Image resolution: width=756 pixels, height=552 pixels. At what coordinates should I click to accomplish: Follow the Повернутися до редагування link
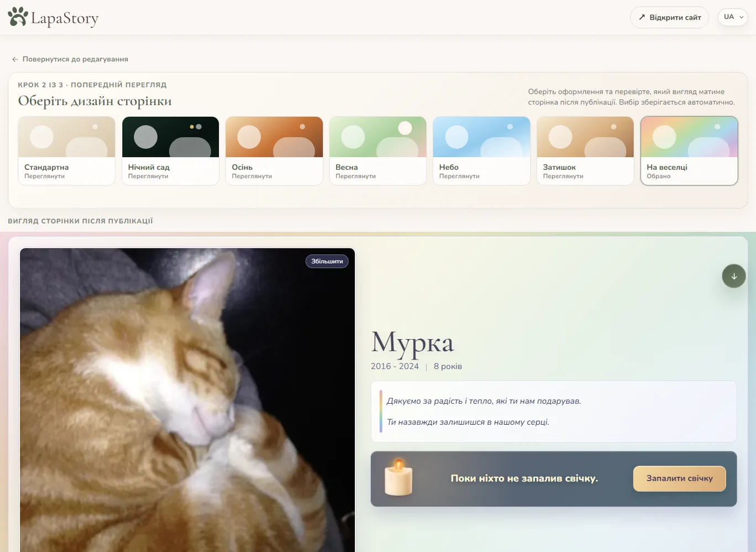[70, 59]
